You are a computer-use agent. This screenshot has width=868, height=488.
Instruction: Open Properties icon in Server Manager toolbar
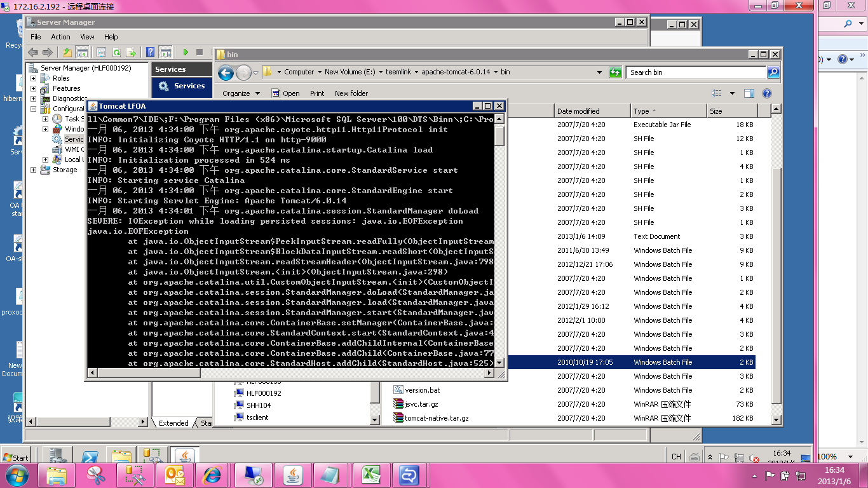pyautogui.click(x=101, y=52)
